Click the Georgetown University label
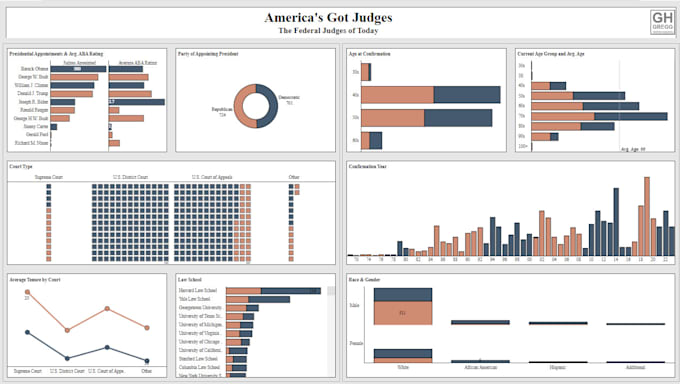Image resolution: width=680 pixels, height=384 pixels. click(200, 308)
